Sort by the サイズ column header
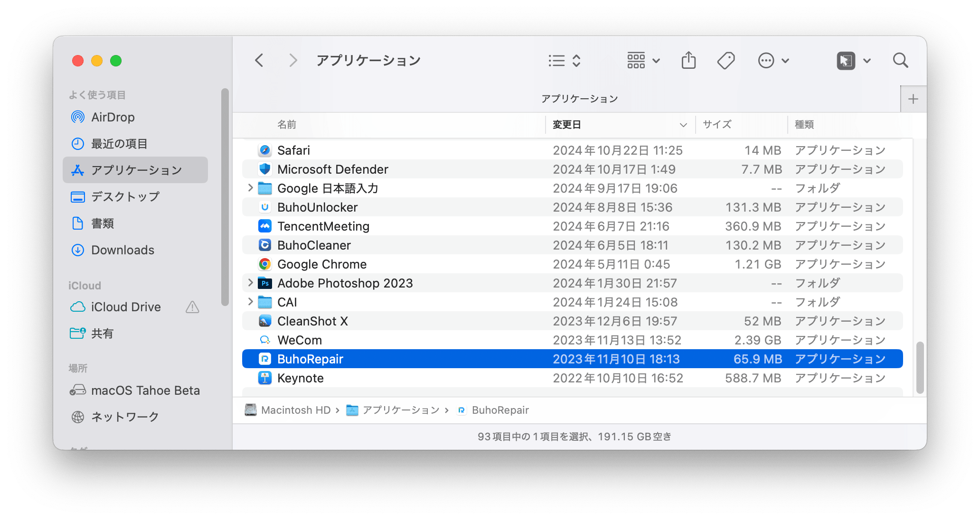This screenshot has height=520, width=980. coord(717,125)
